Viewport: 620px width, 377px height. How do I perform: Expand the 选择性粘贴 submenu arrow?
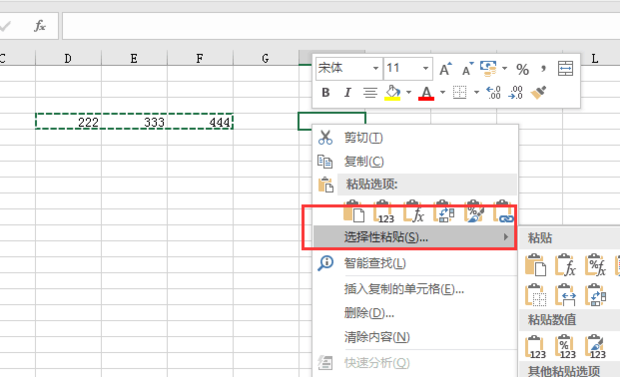click(x=506, y=237)
